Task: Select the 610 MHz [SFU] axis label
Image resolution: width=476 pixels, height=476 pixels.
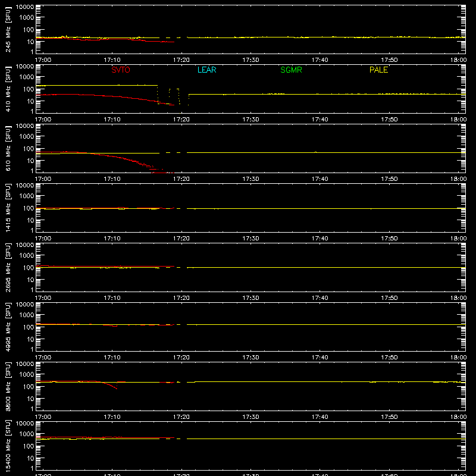Action: tap(8, 148)
